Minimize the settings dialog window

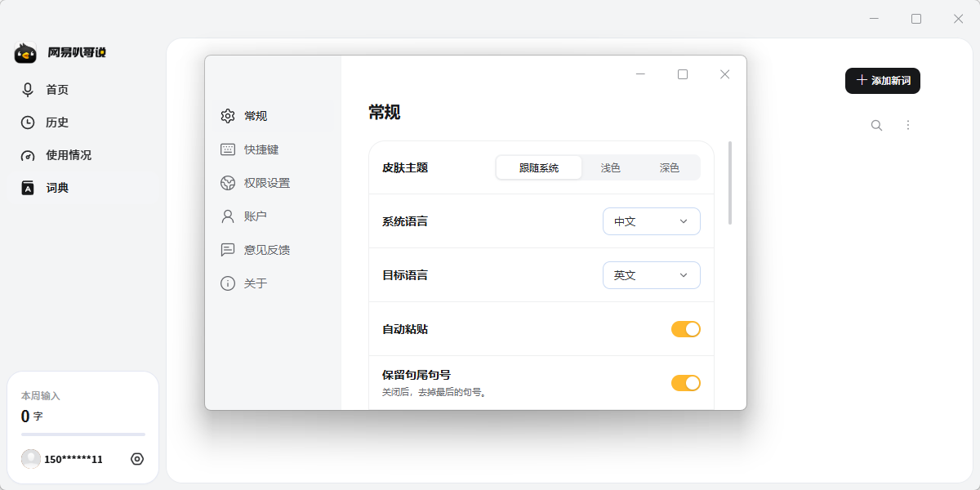point(641,74)
